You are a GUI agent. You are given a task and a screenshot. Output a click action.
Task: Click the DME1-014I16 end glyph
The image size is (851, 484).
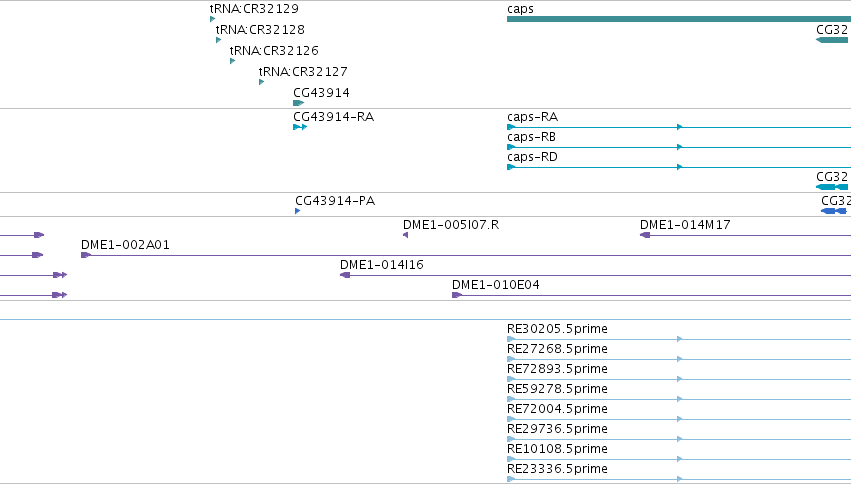click(345, 275)
